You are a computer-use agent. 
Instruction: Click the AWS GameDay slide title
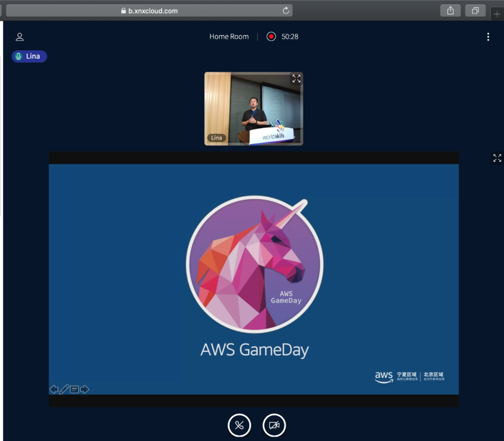(255, 350)
